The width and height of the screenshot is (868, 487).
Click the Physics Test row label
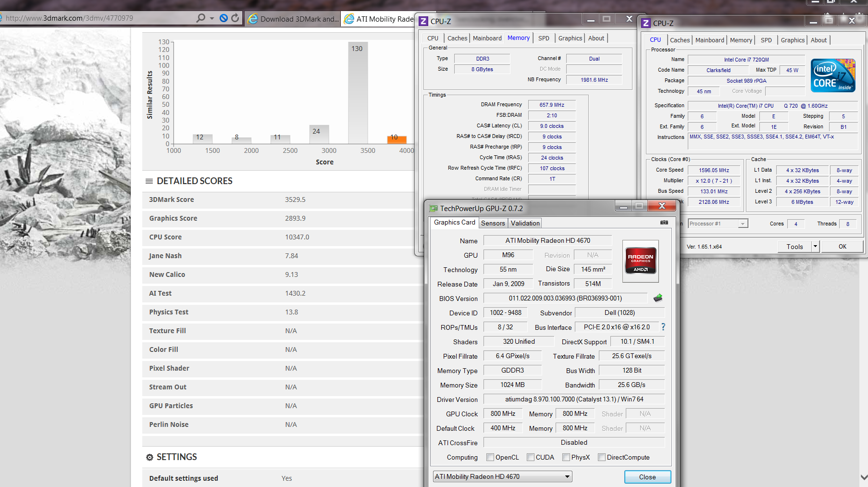[x=169, y=312]
